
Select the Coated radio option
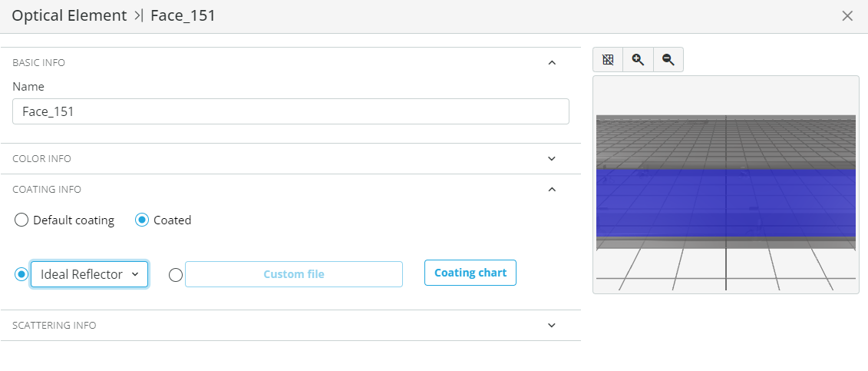coord(142,220)
